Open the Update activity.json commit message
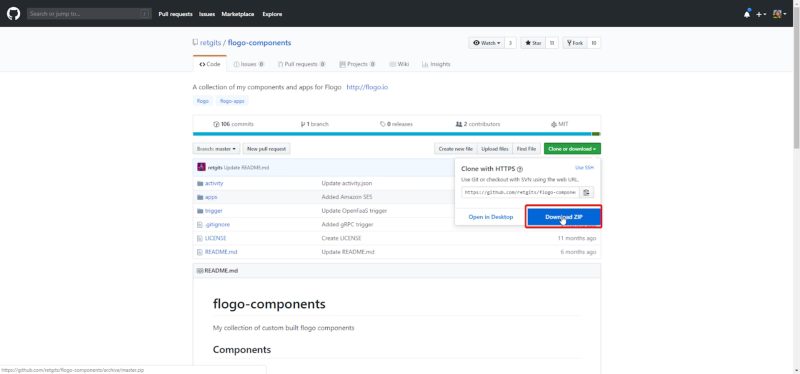800x374 pixels. [346, 183]
